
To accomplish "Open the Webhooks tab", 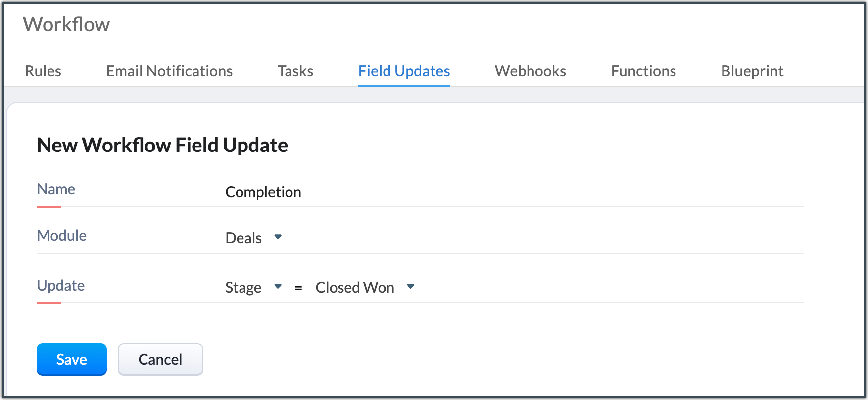I will coord(530,71).
